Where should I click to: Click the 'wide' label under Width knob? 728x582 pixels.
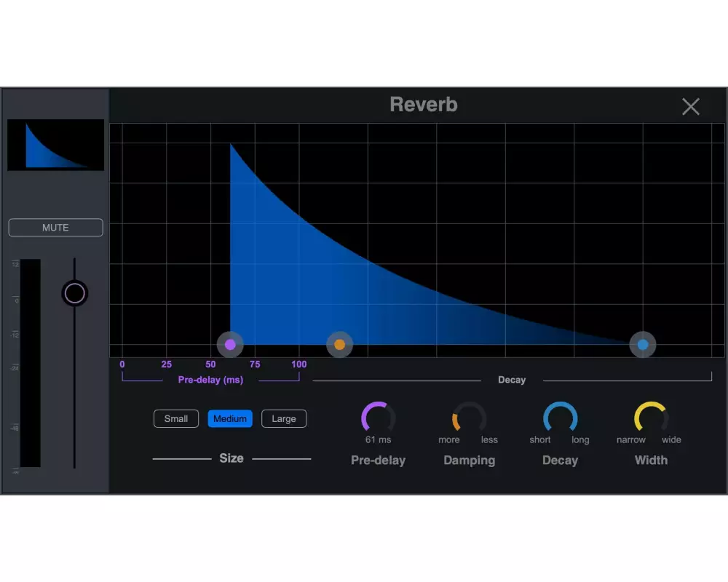[x=671, y=440]
